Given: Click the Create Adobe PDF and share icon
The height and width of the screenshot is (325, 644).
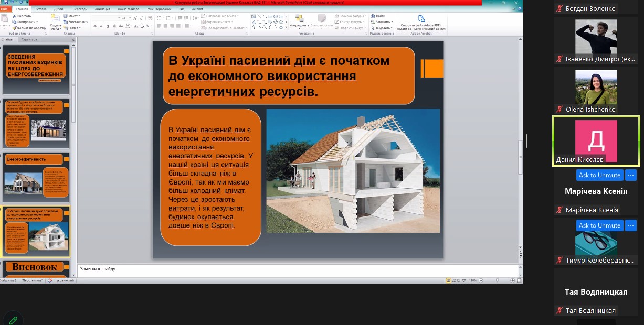Looking at the screenshot, I should pyautogui.click(x=420, y=20).
